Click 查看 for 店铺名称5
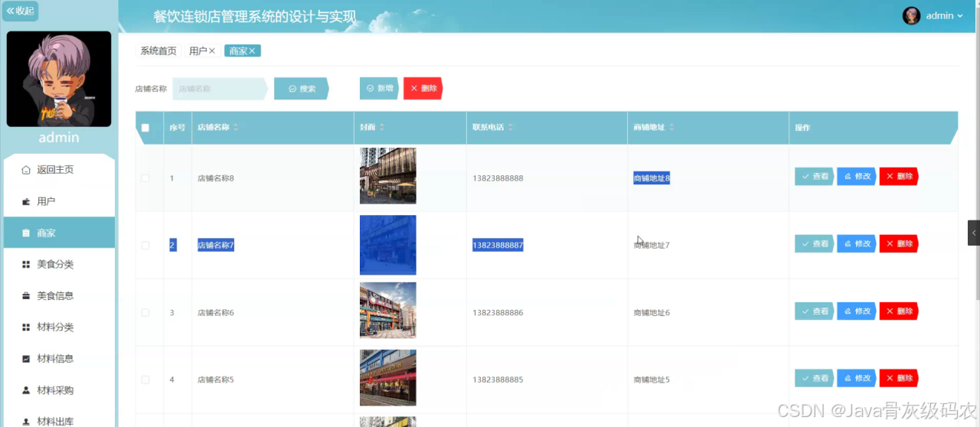980x427 pixels. point(815,378)
